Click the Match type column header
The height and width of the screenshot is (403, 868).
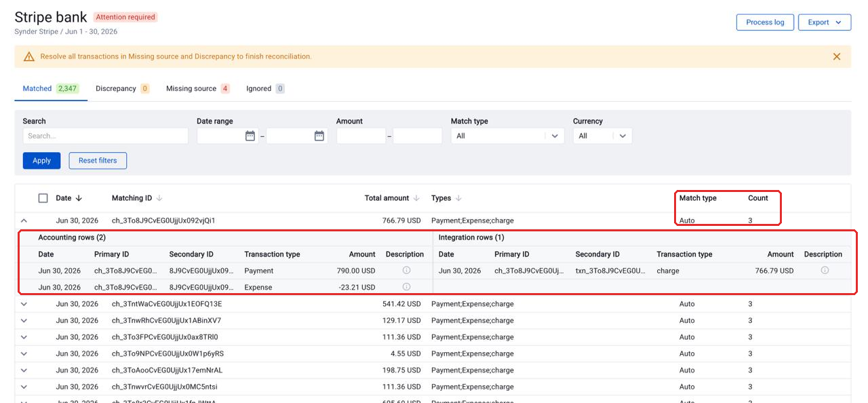pos(698,198)
